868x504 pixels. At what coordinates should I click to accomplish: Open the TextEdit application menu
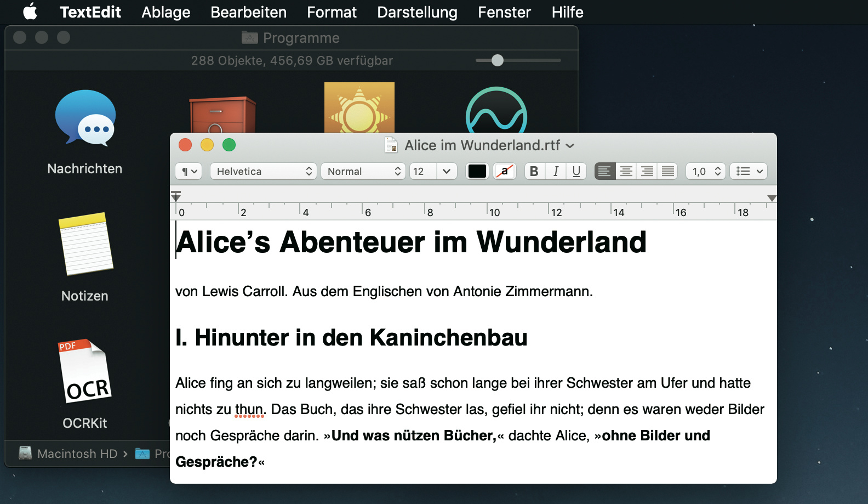pos(90,12)
